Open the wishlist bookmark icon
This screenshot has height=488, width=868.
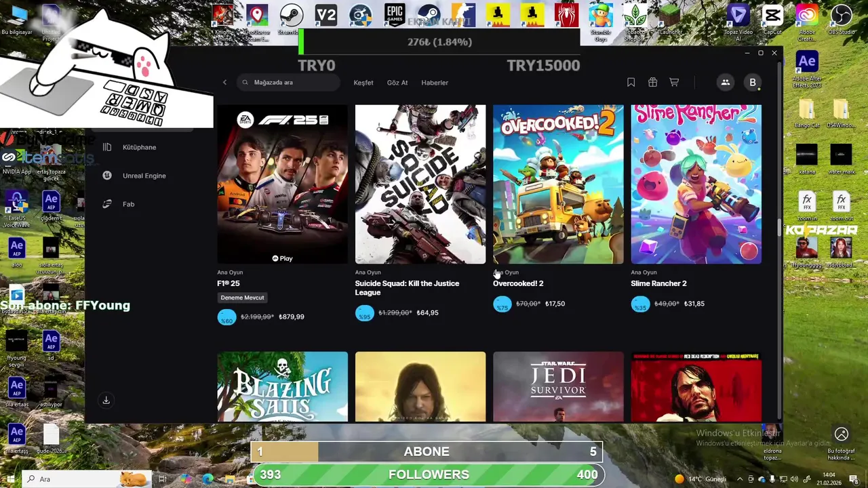631,82
